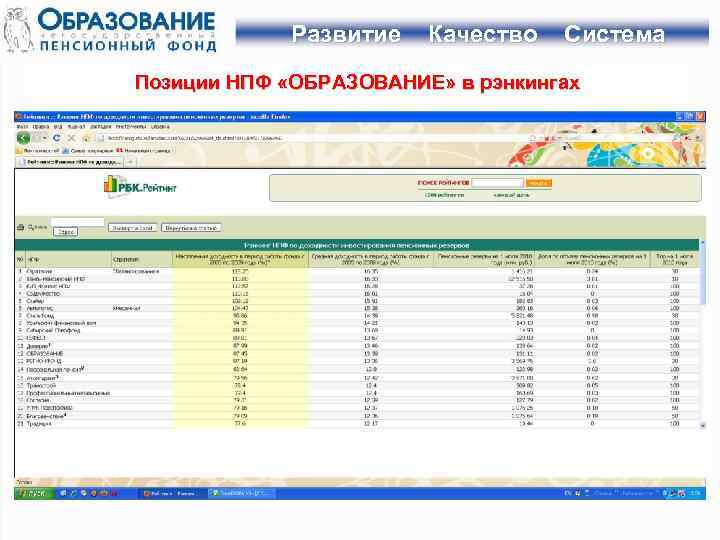The image size is (720, 540).
Task: Click the language indicator in system tray
Action: [568, 494]
